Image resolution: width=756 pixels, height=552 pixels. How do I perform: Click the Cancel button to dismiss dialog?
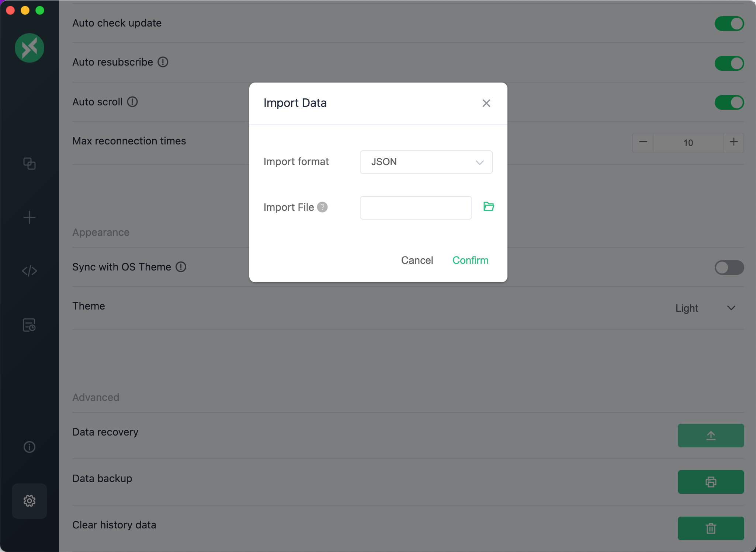pyautogui.click(x=417, y=261)
